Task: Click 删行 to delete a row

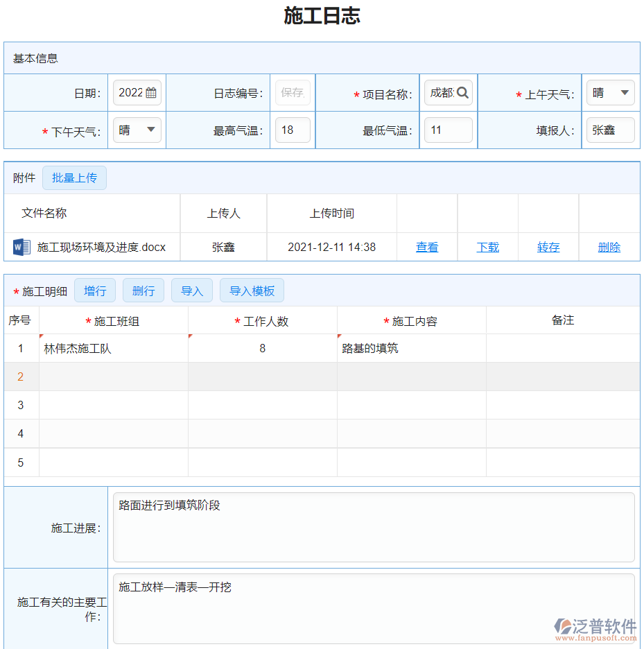Action: click(x=143, y=290)
